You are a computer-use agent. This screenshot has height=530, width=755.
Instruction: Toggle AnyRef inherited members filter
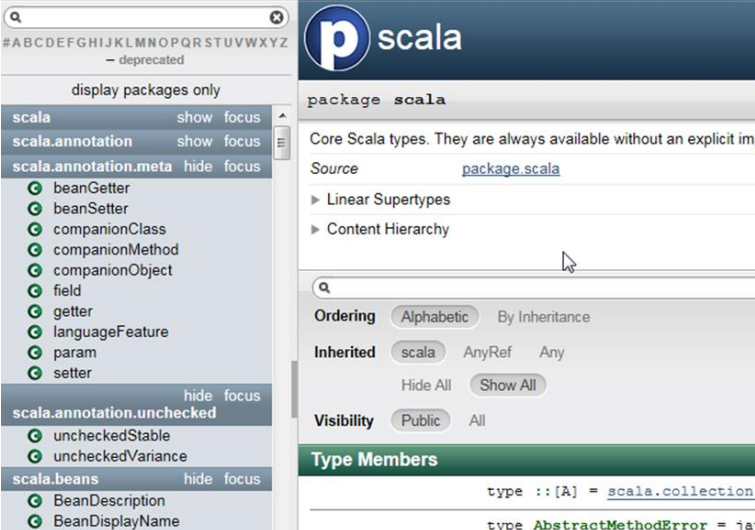(x=487, y=352)
